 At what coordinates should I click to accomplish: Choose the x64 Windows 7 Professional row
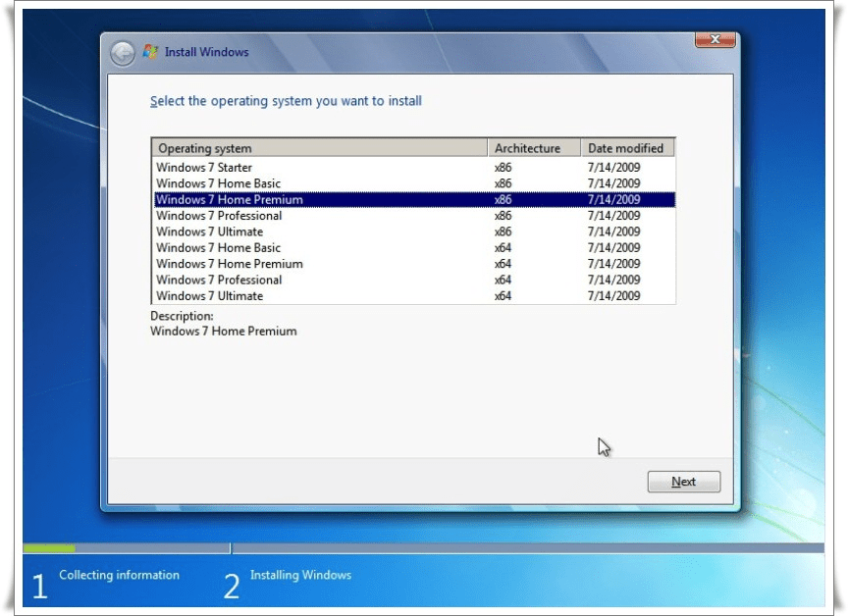click(x=219, y=280)
